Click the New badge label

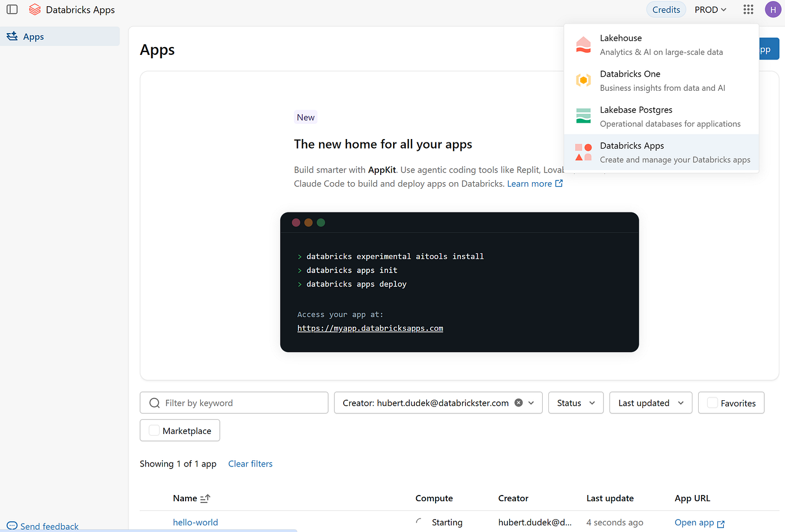coord(306,117)
